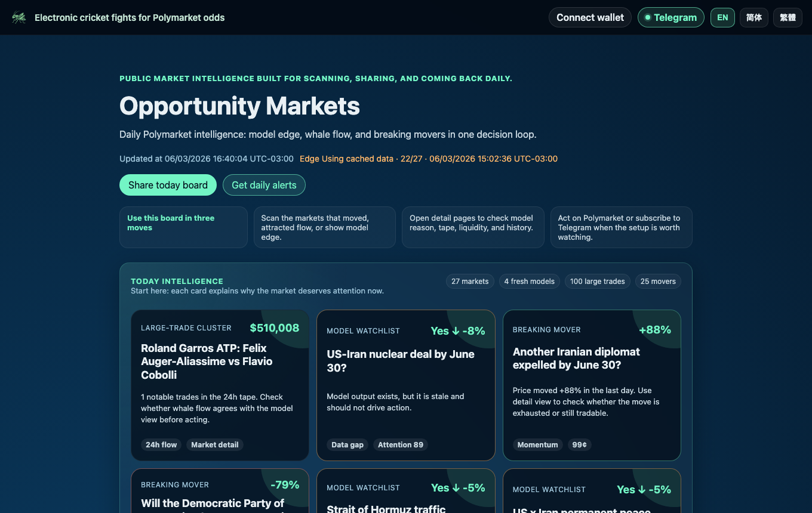Switch language to Simplified Chinese 简体

pyautogui.click(x=754, y=17)
